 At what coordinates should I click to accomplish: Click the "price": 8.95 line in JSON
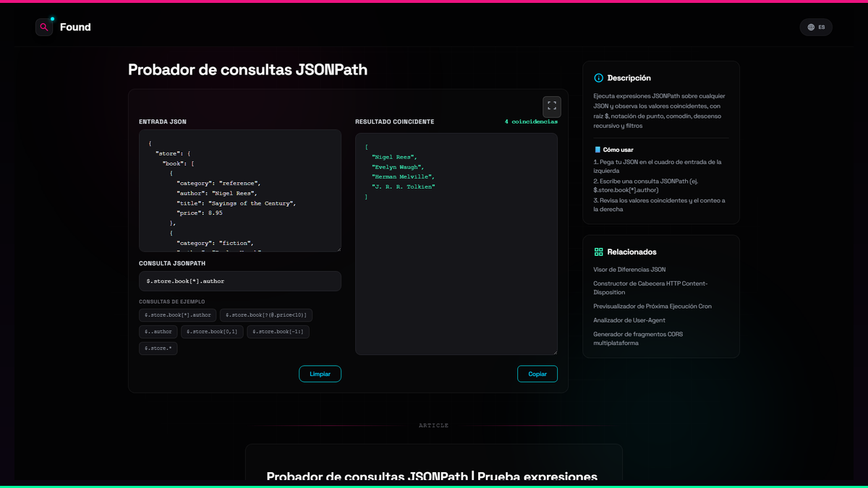200,213
